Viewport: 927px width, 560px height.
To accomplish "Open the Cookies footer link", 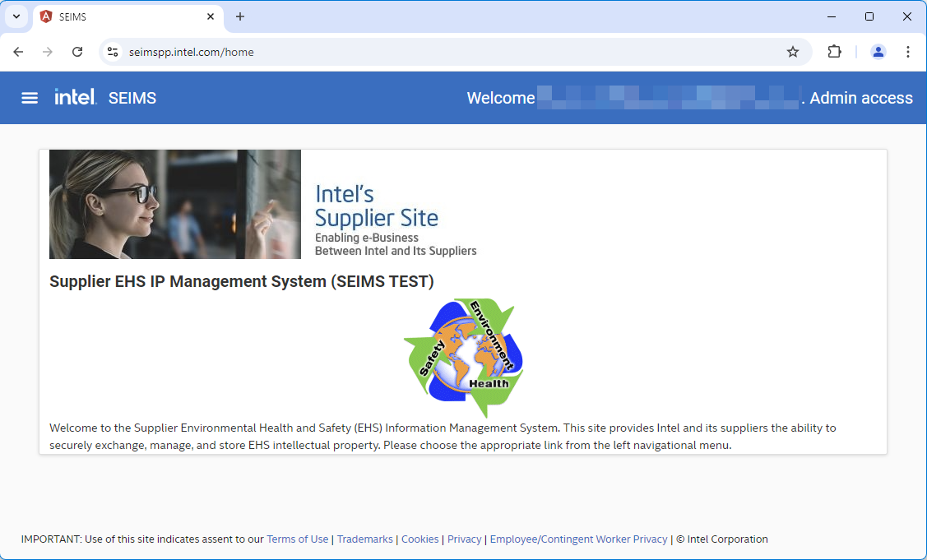I will [x=420, y=539].
